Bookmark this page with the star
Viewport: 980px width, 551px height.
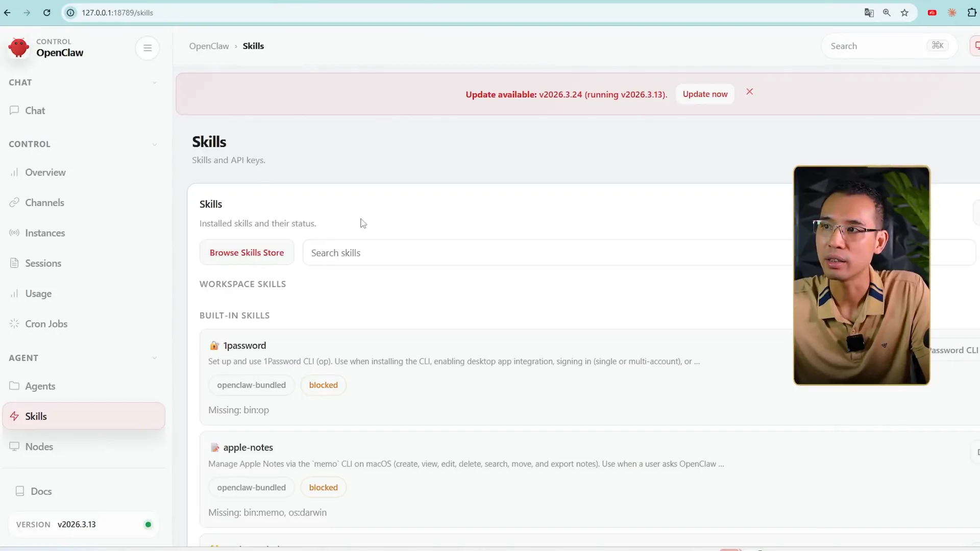click(x=904, y=13)
